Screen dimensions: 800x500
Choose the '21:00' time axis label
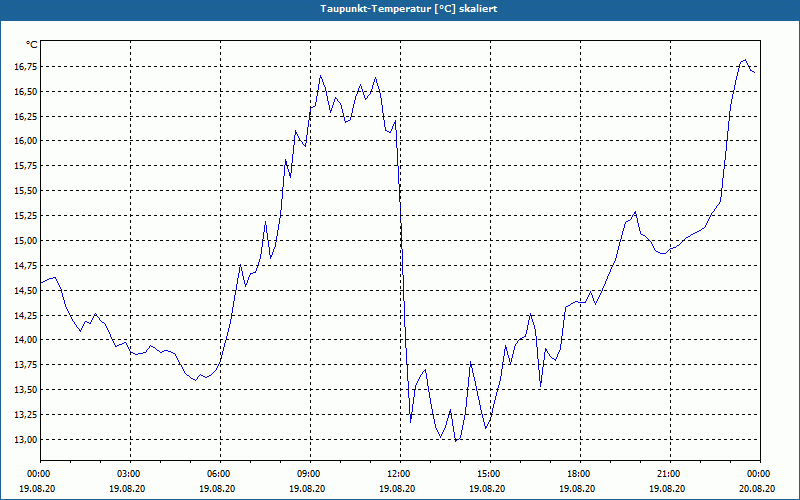[667, 474]
